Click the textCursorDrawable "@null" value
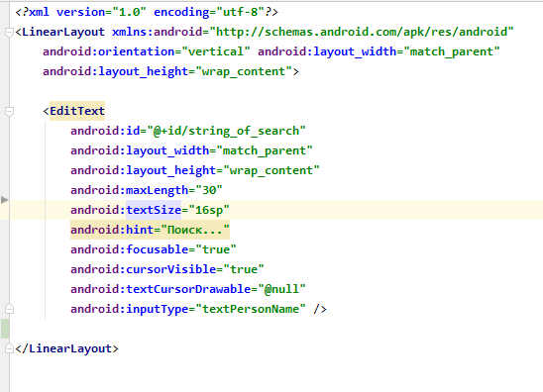This screenshot has height=392, width=543. coord(281,289)
